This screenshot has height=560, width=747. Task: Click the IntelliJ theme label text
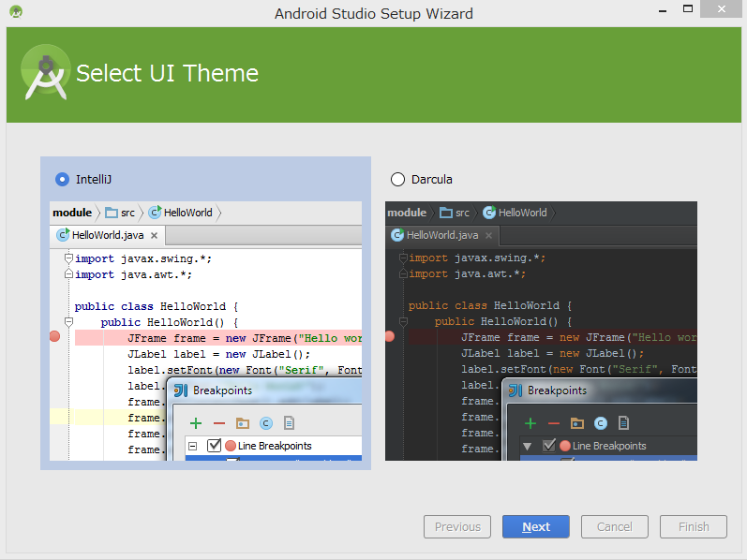[x=94, y=180]
